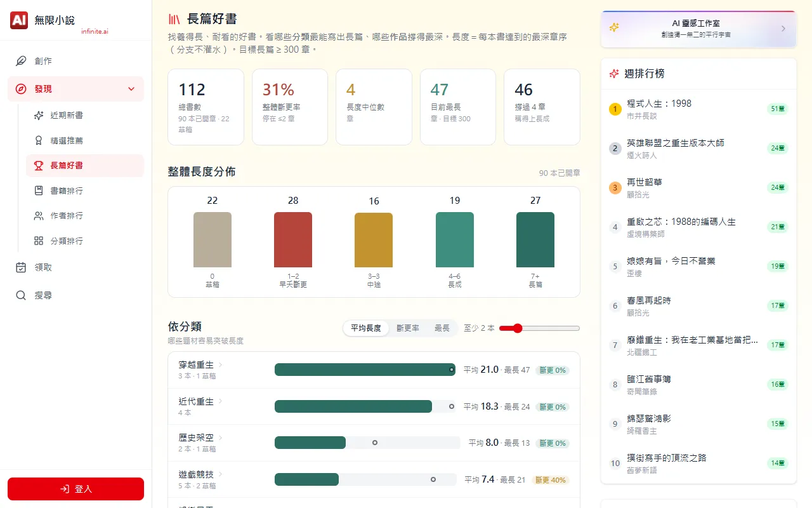The height and width of the screenshot is (508, 812).
Task: Click the 7+ 長篇 dark green bar
Action: (x=535, y=239)
